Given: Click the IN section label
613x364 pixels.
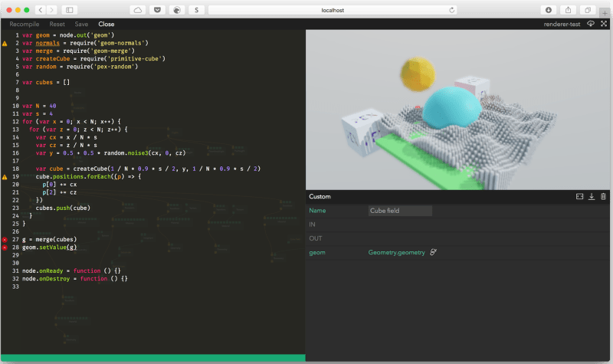Looking at the screenshot, I should 312,225.
